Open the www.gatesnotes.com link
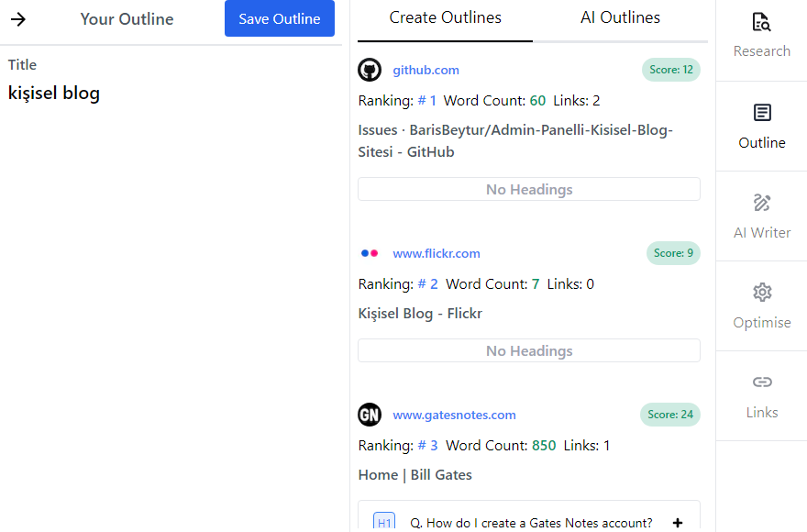 (454, 416)
